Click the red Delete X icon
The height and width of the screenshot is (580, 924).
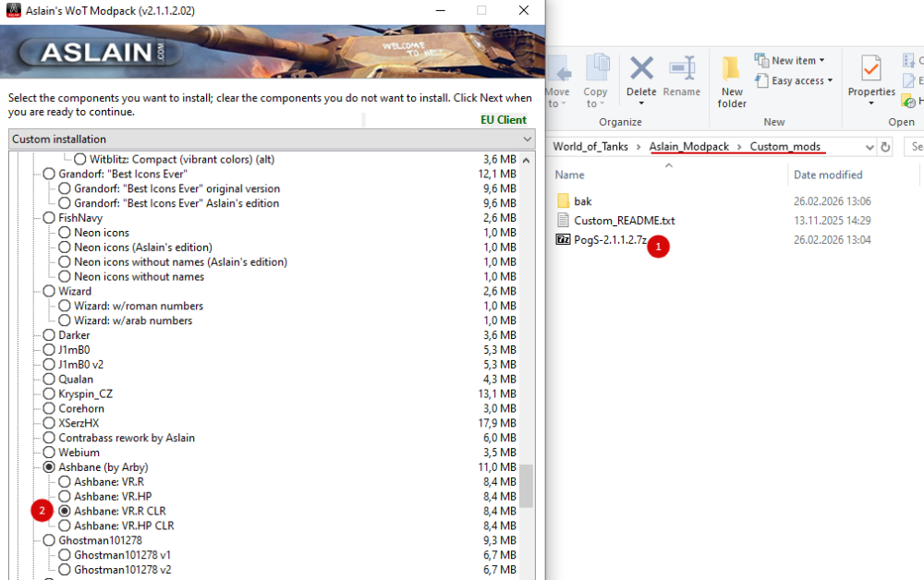(641, 68)
